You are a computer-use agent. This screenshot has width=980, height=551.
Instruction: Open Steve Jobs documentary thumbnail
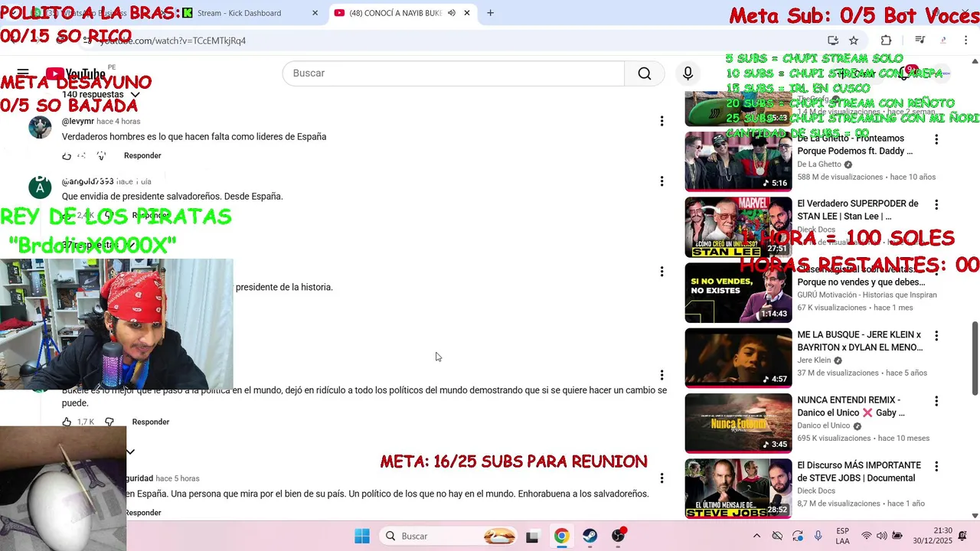pos(738,488)
